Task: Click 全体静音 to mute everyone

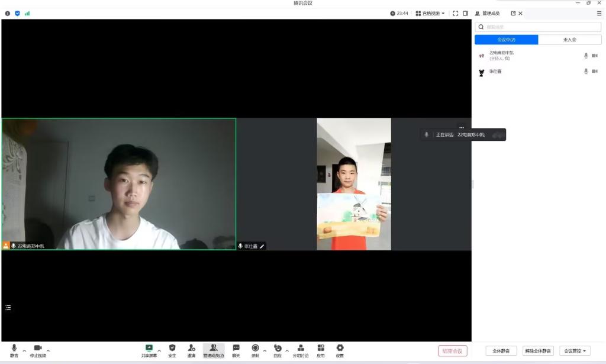Action: pos(501,351)
